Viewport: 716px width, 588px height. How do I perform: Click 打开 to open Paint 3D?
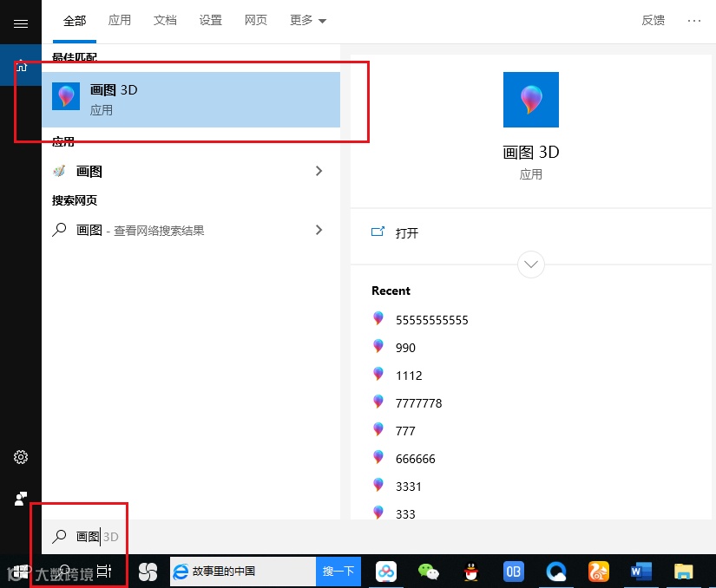[406, 233]
